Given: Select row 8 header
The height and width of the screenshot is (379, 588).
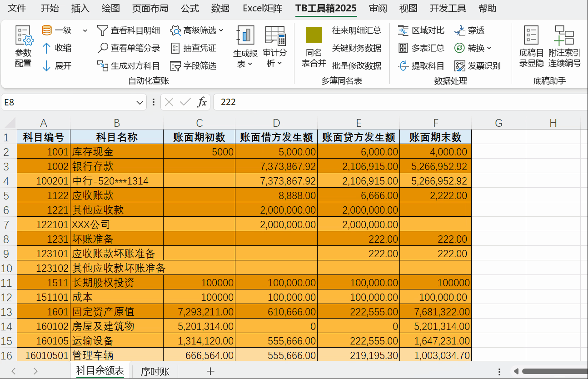Looking at the screenshot, I should click(x=8, y=239).
